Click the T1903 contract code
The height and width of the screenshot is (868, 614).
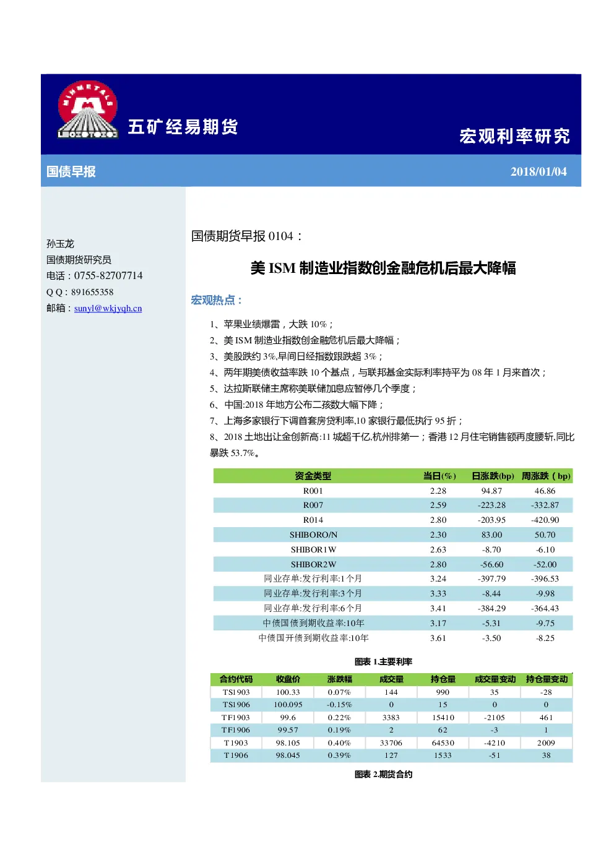(236, 743)
